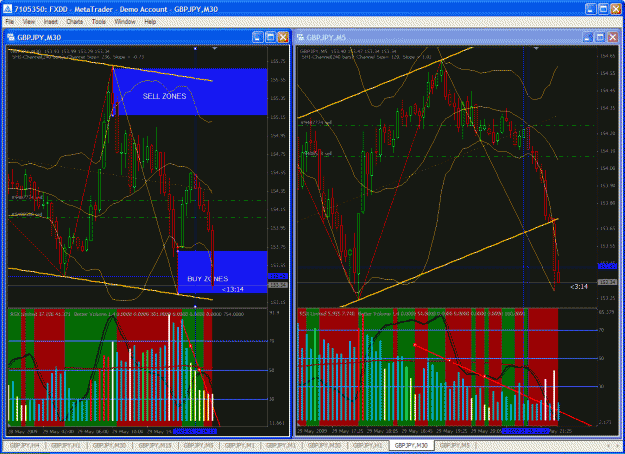Maximize the main MetaTrader window
The height and width of the screenshot is (454, 625).
(603, 9)
